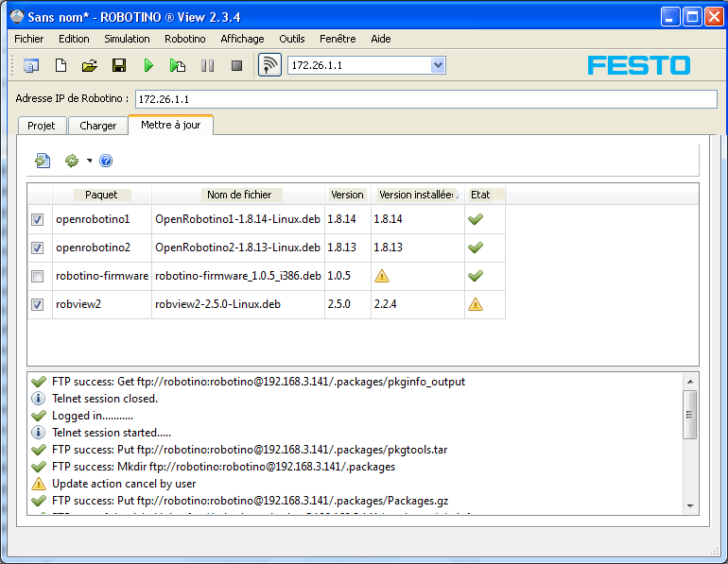728x564 pixels.
Task: Select OpenRobotino1-1.8.14-Linux.deb file name cell
Action: pyautogui.click(x=238, y=219)
